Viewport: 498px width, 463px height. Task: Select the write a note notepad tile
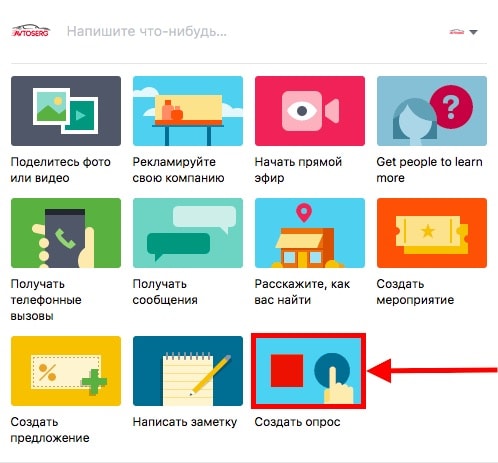[x=188, y=371]
